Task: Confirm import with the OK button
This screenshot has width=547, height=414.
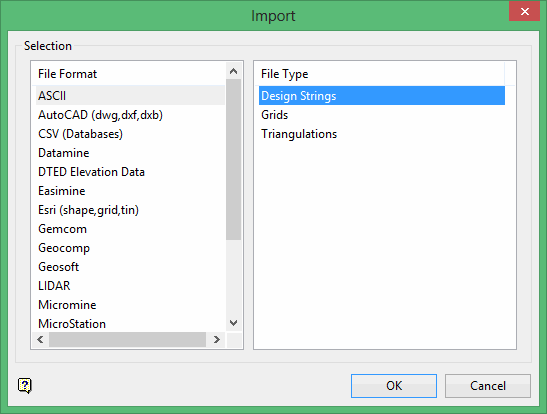Action: point(394,386)
